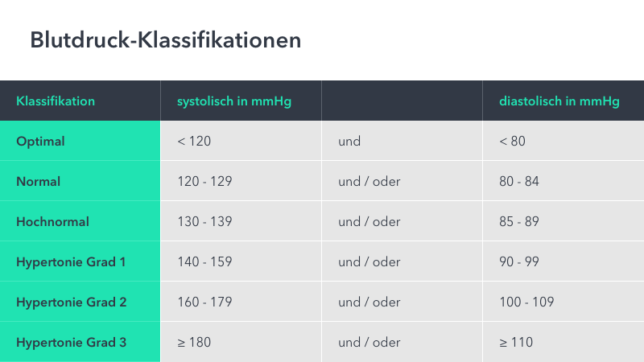The height and width of the screenshot is (362, 644).
Task: Select the Normal row label
Action: (38, 182)
